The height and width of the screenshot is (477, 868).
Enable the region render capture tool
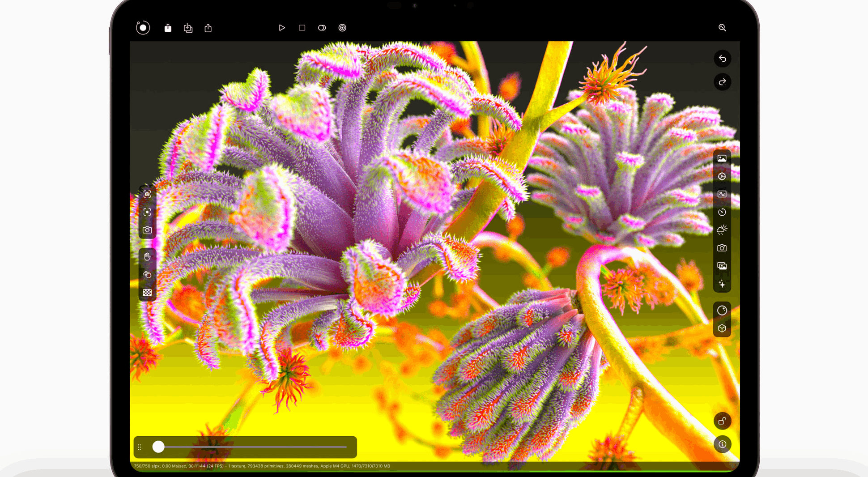(148, 194)
